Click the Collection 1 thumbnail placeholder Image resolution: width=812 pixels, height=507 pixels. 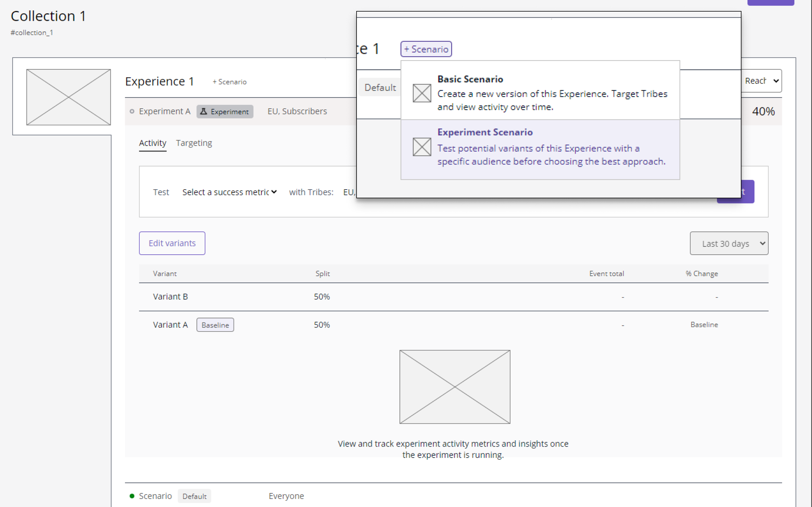pyautogui.click(x=69, y=97)
